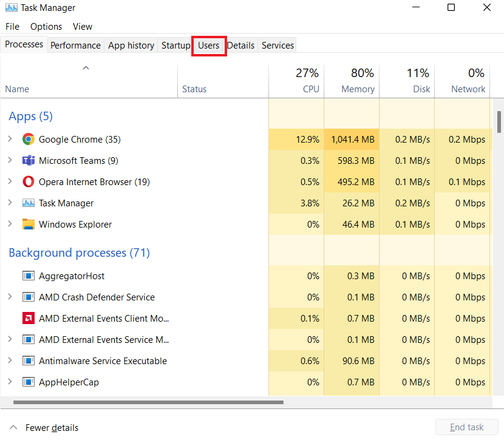Click AggregatorHost's 0.3 MB memory cell

click(352, 276)
